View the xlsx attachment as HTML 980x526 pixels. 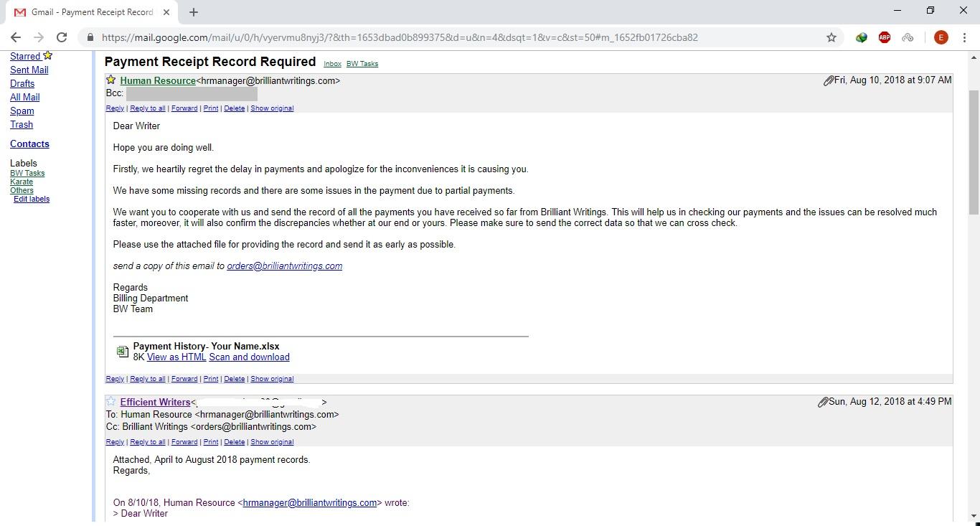point(176,357)
